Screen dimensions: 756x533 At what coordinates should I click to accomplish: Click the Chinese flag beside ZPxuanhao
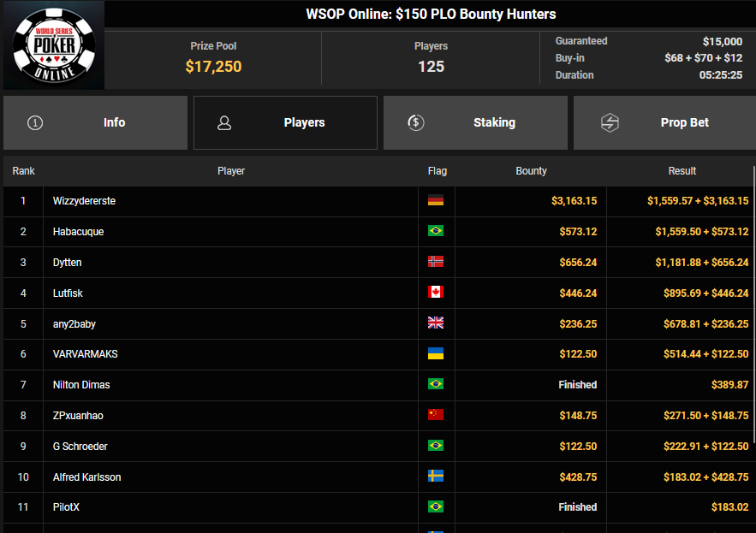(x=436, y=416)
